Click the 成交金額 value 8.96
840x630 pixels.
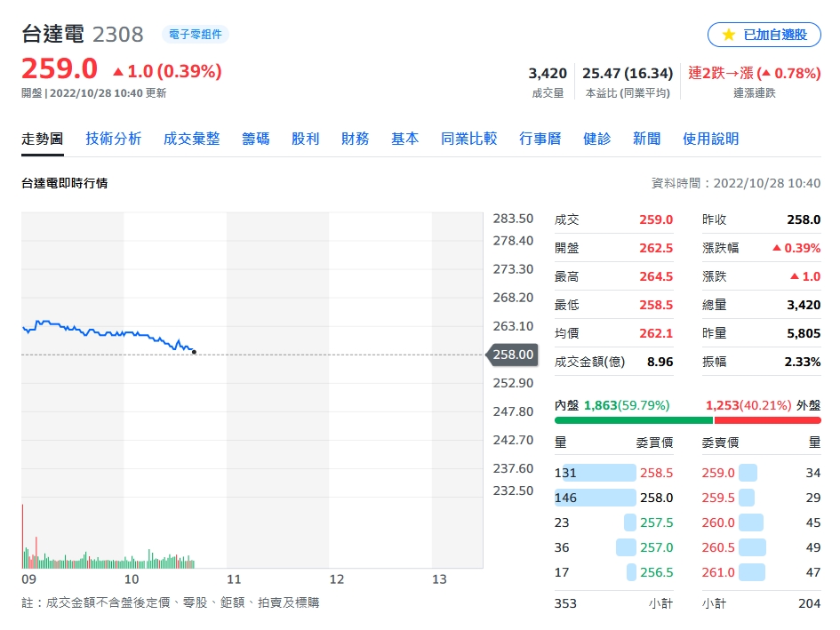coord(660,363)
